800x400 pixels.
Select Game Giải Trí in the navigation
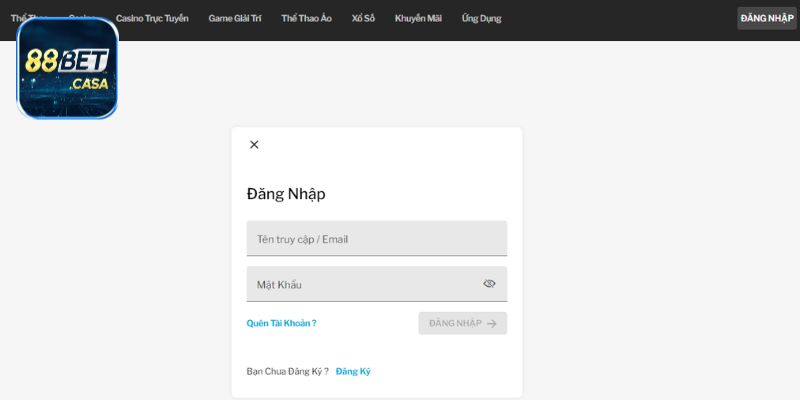click(x=235, y=18)
